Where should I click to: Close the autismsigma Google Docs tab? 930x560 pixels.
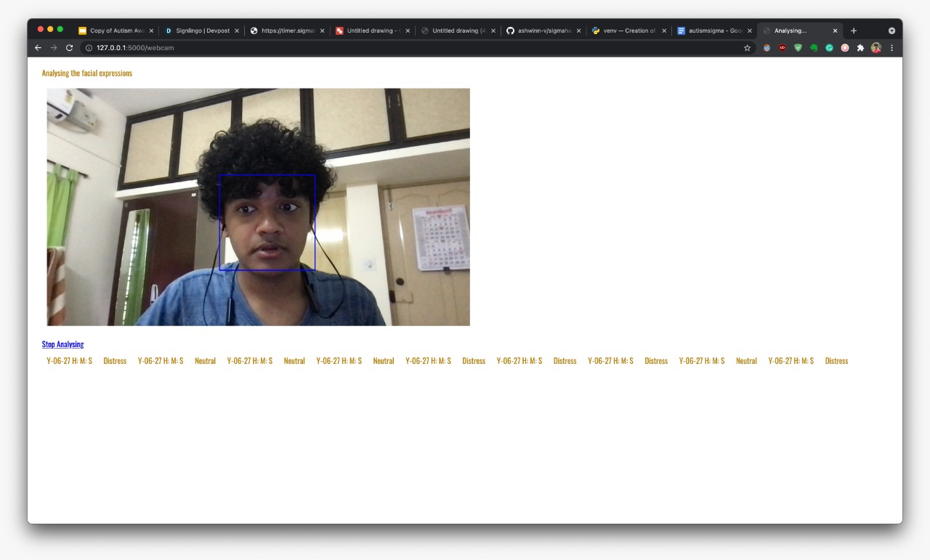coord(749,31)
